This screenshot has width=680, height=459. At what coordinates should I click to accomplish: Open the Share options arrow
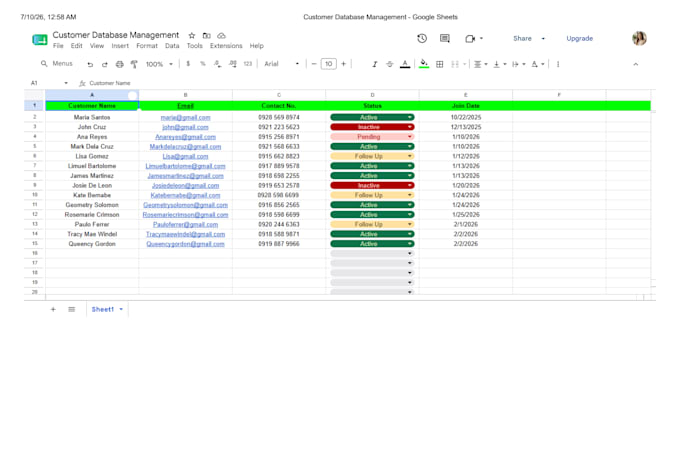click(x=543, y=39)
